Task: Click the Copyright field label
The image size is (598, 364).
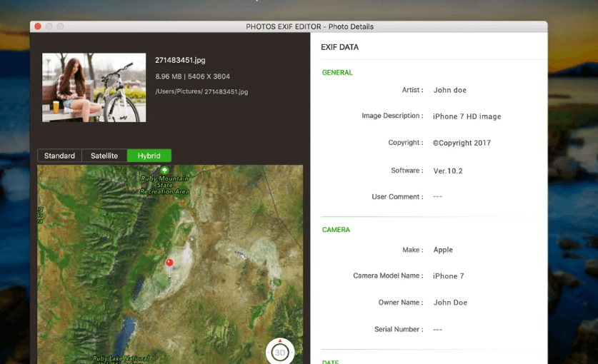Action: click(406, 143)
